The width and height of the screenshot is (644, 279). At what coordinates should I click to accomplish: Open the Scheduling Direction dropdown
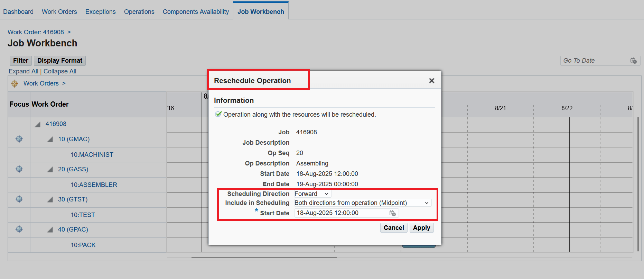[x=312, y=194]
